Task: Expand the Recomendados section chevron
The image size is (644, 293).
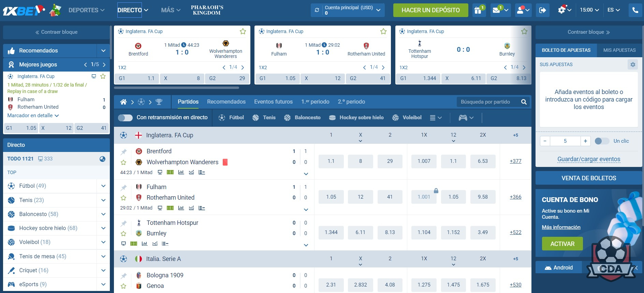Action: click(103, 51)
